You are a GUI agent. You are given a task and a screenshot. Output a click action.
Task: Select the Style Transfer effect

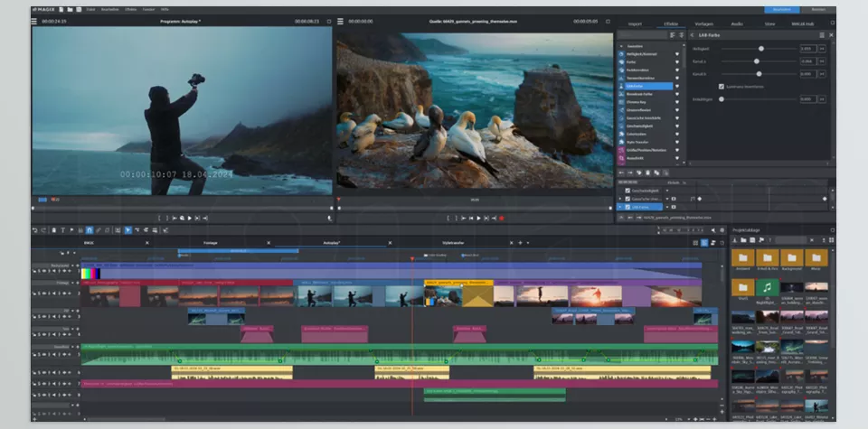pos(638,142)
